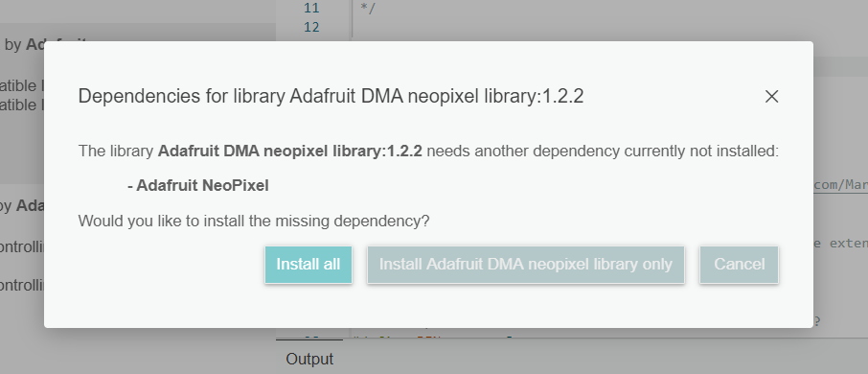The image size is (868, 374).
Task: Click the upper 'ontrolli' description text at left
Action: 22,246
